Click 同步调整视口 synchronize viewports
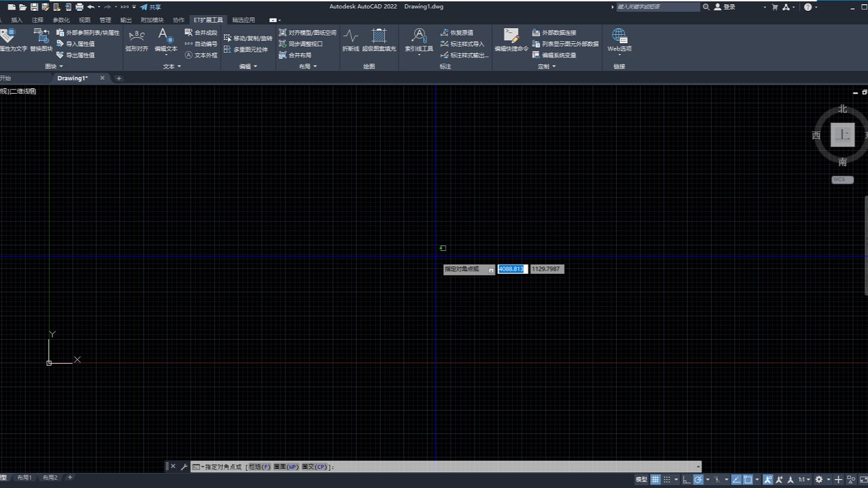Screen dimensions: 868x488 tap(301, 44)
